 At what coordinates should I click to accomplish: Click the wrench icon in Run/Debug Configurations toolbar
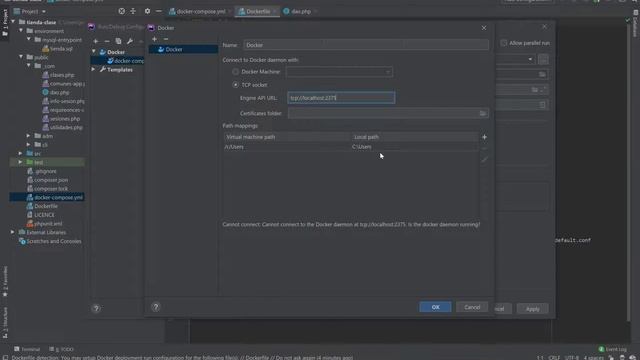130,41
